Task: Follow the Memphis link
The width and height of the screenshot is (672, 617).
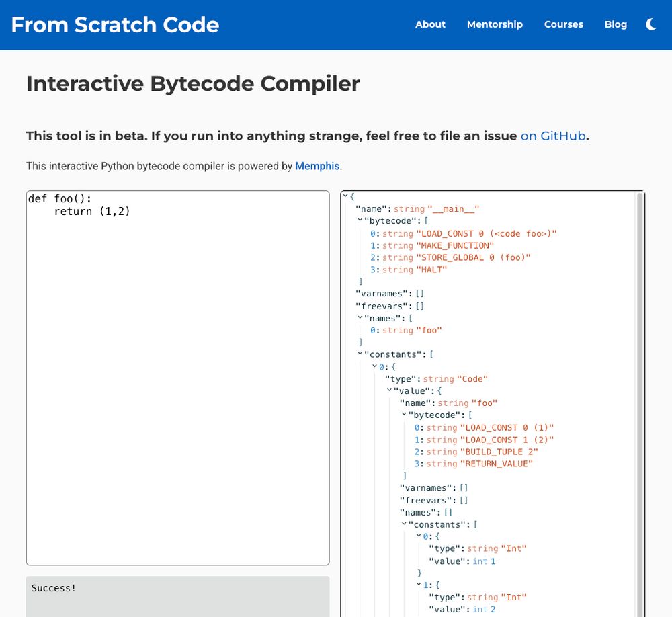Action: tap(317, 166)
